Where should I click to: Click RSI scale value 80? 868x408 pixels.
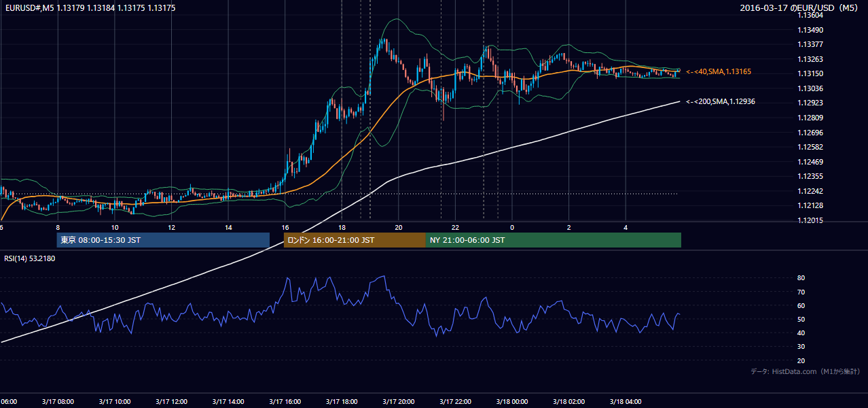pos(801,278)
